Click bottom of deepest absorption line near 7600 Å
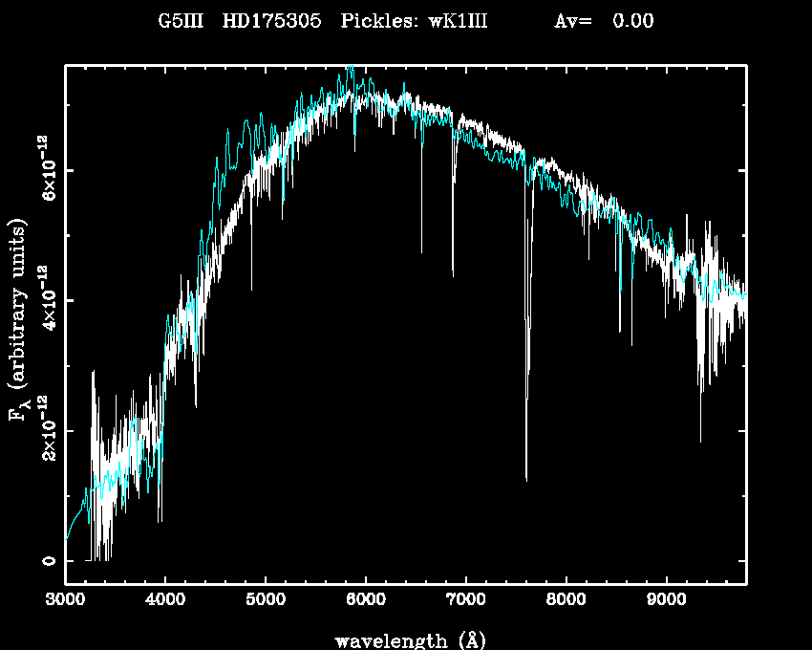812x650 pixels. 526,479
